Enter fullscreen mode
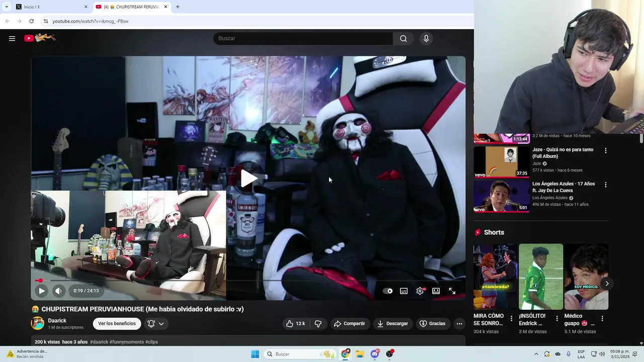This screenshot has height=362, width=644. 452,291
